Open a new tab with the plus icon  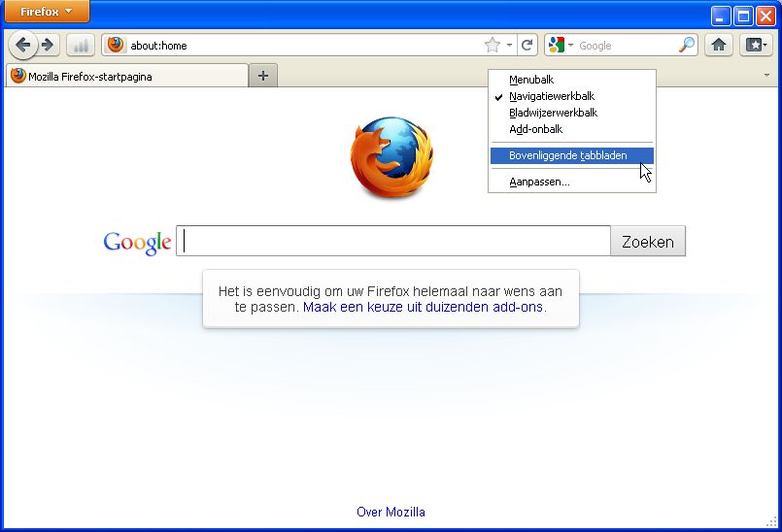click(x=262, y=76)
